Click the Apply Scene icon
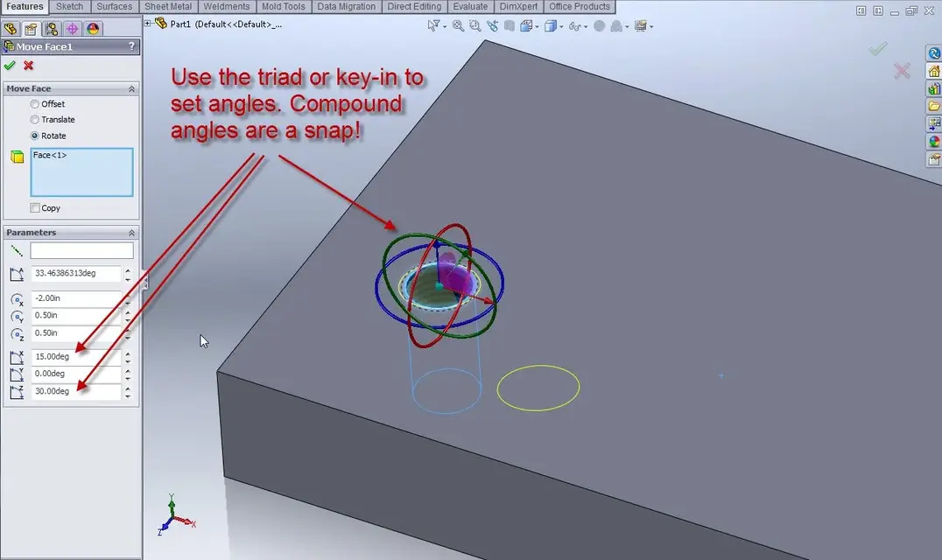Image resolution: width=942 pixels, height=560 pixels. [616, 25]
